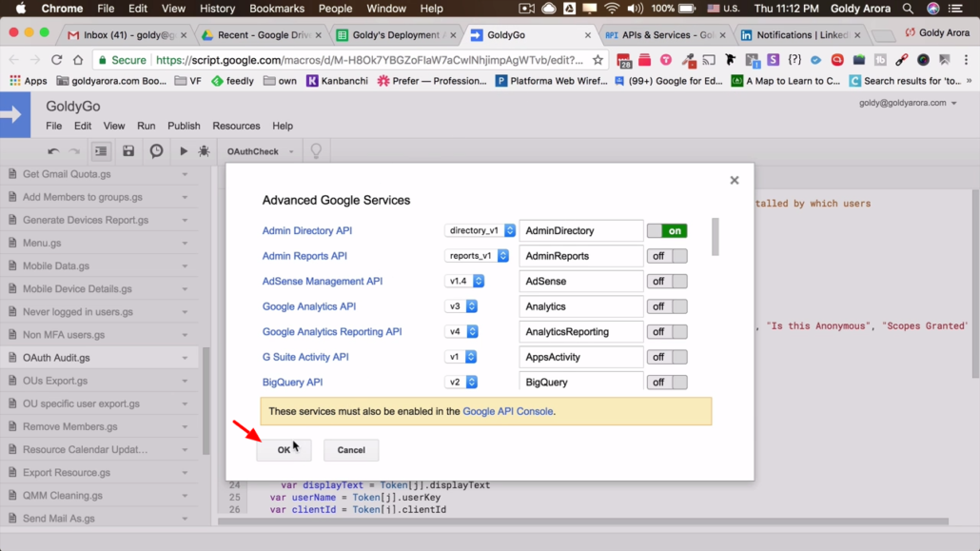Open Chrome Bookmarks menu
Image resolution: width=980 pixels, height=551 pixels.
(x=276, y=9)
